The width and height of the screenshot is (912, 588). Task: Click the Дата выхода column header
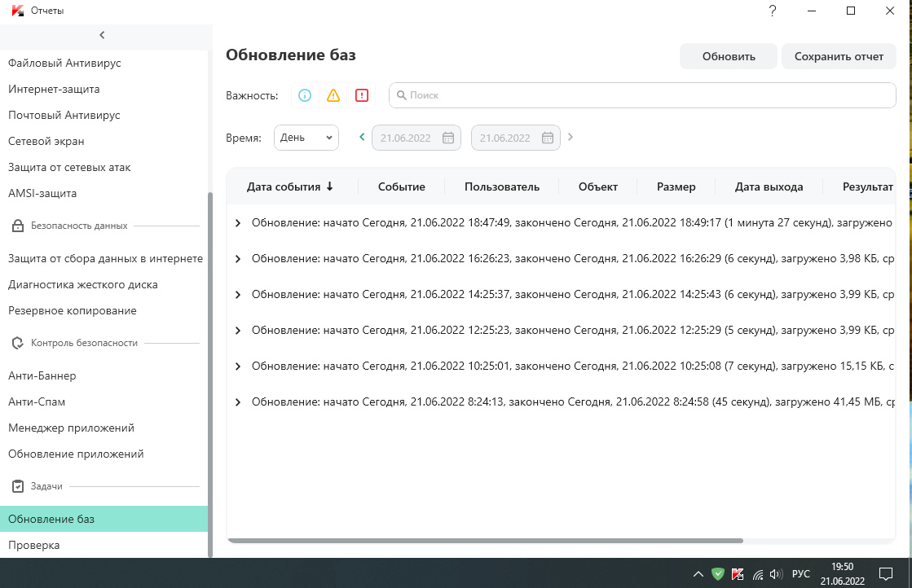click(769, 186)
